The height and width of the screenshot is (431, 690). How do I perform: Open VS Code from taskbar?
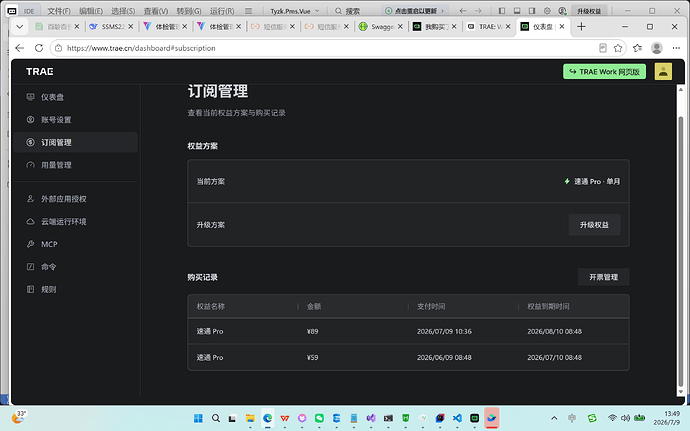point(457,418)
